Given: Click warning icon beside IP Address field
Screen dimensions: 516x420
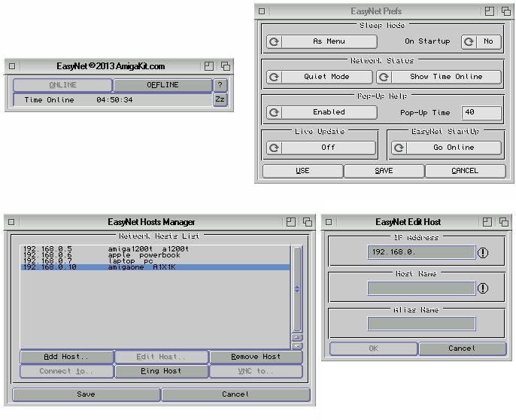Looking at the screenshot, I should click(x=483, y=252).
